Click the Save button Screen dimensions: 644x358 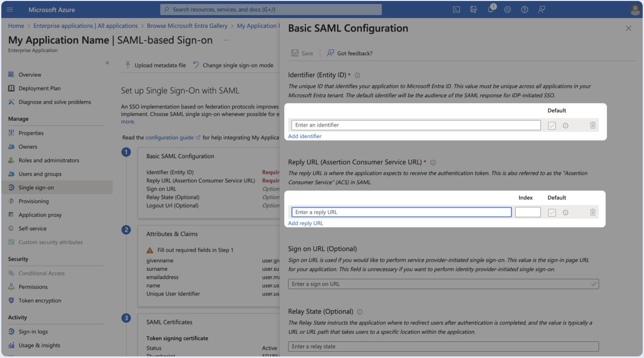coord(302,53)
